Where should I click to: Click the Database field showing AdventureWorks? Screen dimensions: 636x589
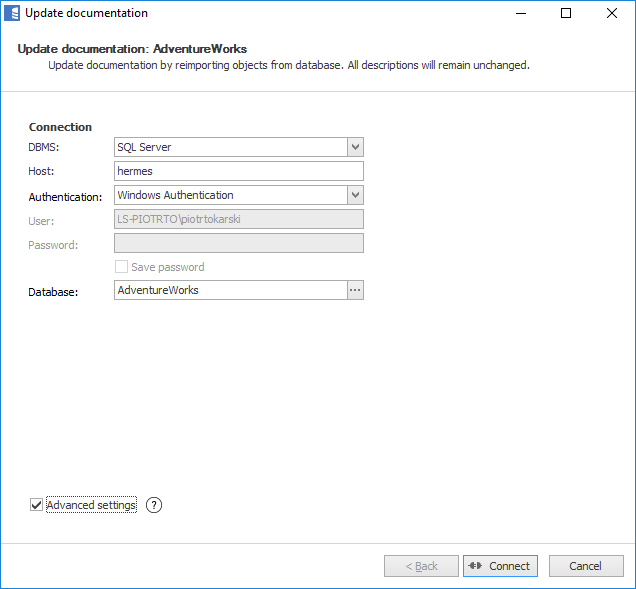(230, 290)
